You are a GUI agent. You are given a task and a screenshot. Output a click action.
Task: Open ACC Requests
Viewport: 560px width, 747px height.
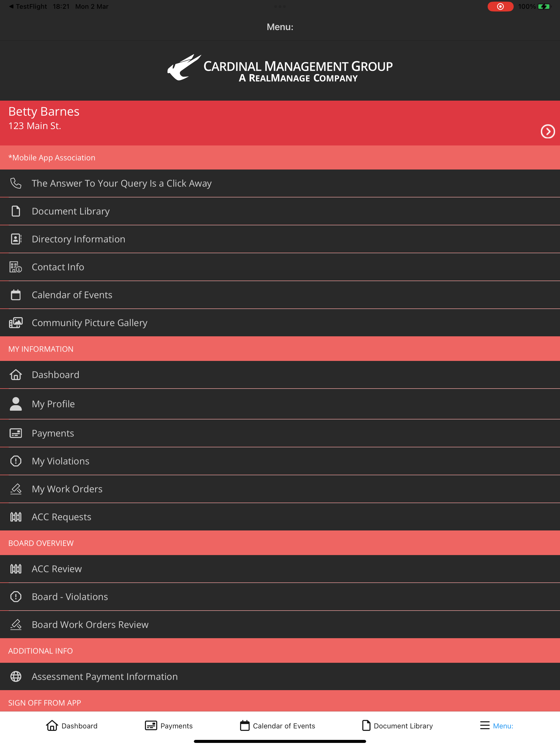(280, 517)
